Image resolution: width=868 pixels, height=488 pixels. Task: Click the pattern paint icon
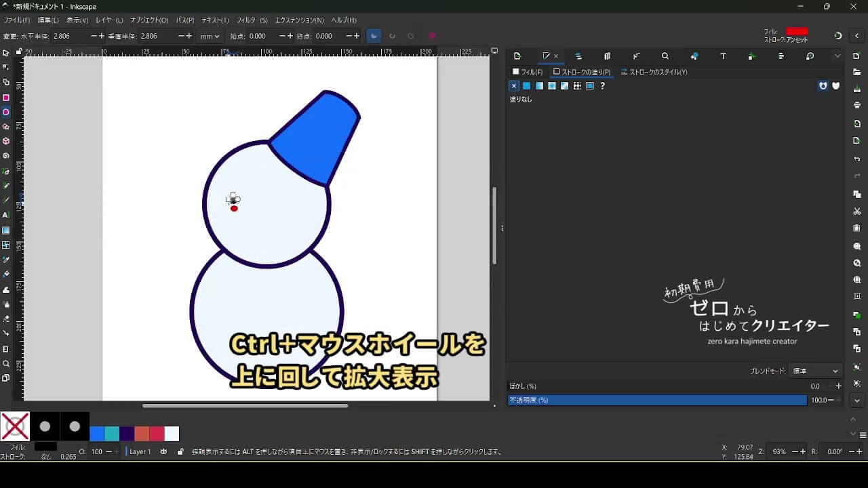tap(577, 86)
